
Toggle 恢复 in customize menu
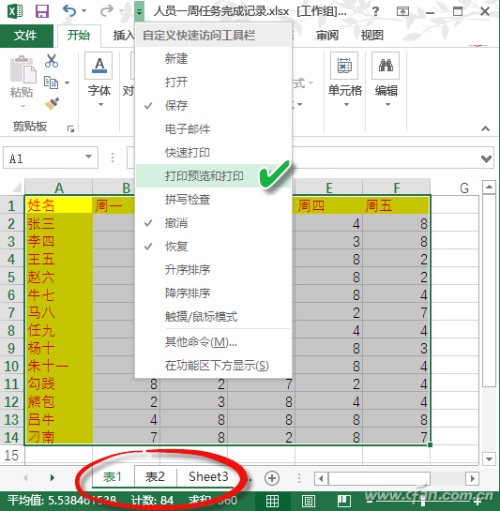pos(213,246)
